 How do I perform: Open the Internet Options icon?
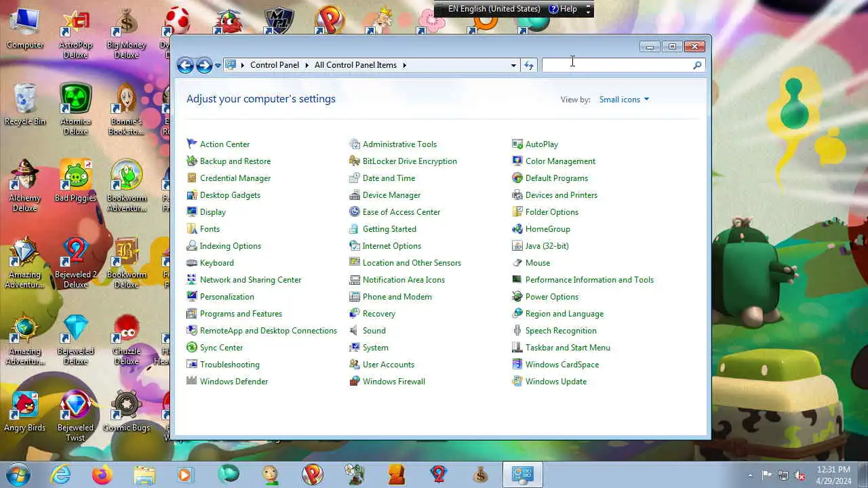coord(355,245)
